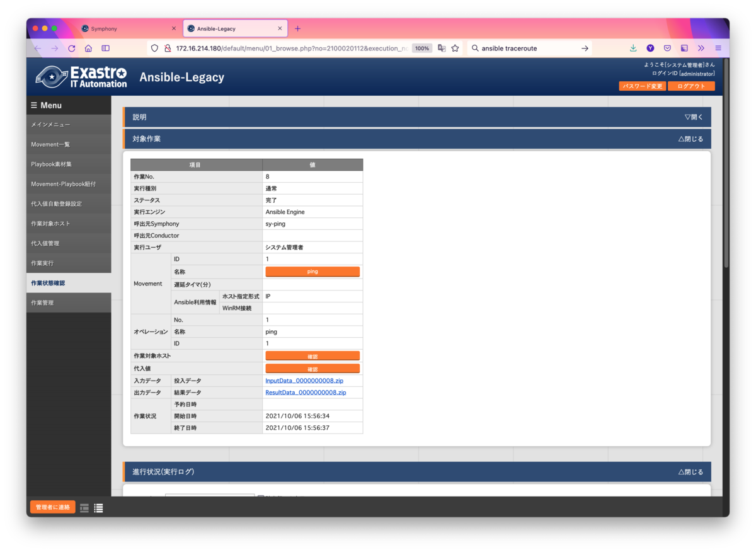Screen dimensions: 756x552
Task: Click the 通常 execution type value
Action: (271, 188)
